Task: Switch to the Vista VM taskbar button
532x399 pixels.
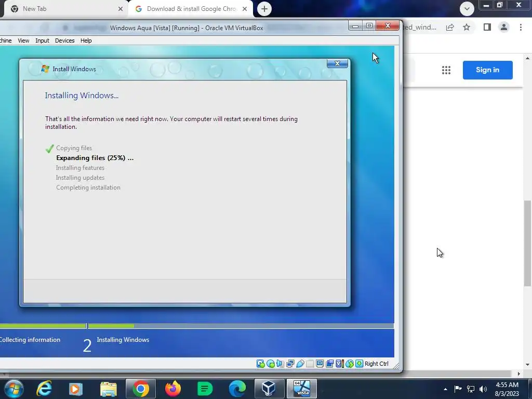Action: (302, 389)
